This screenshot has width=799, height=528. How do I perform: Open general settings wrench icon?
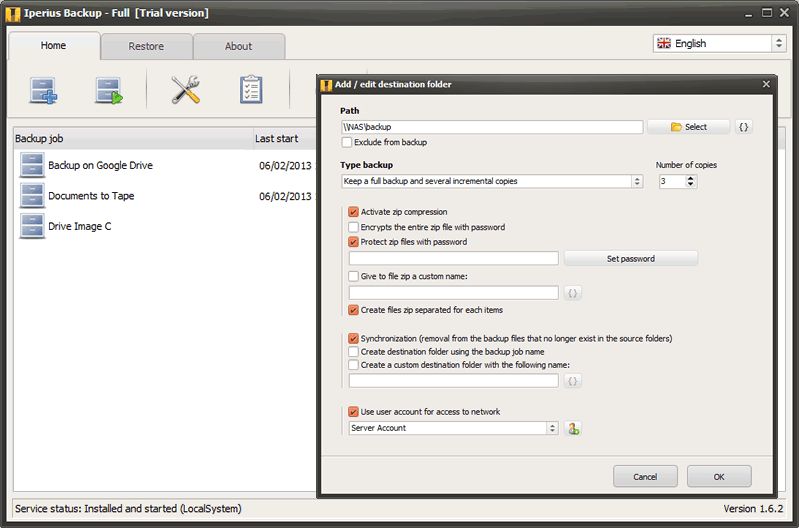186,91
